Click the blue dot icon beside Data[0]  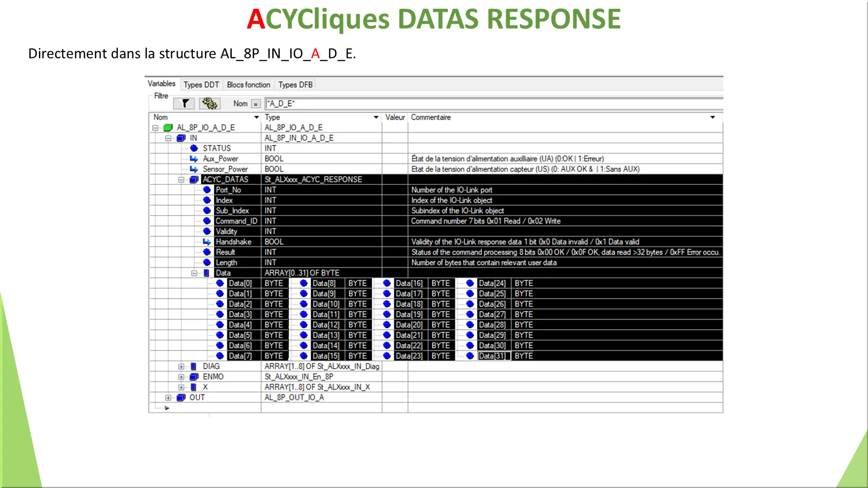(220, 283)
